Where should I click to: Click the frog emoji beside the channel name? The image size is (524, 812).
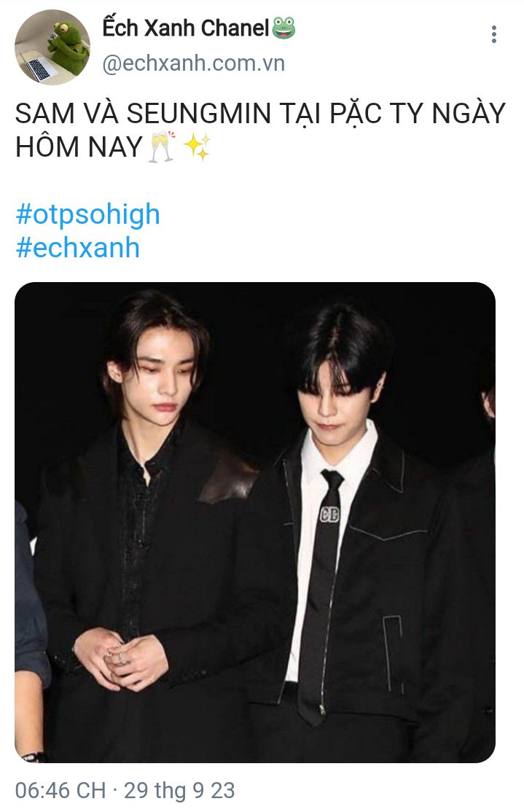coord(283,28)
